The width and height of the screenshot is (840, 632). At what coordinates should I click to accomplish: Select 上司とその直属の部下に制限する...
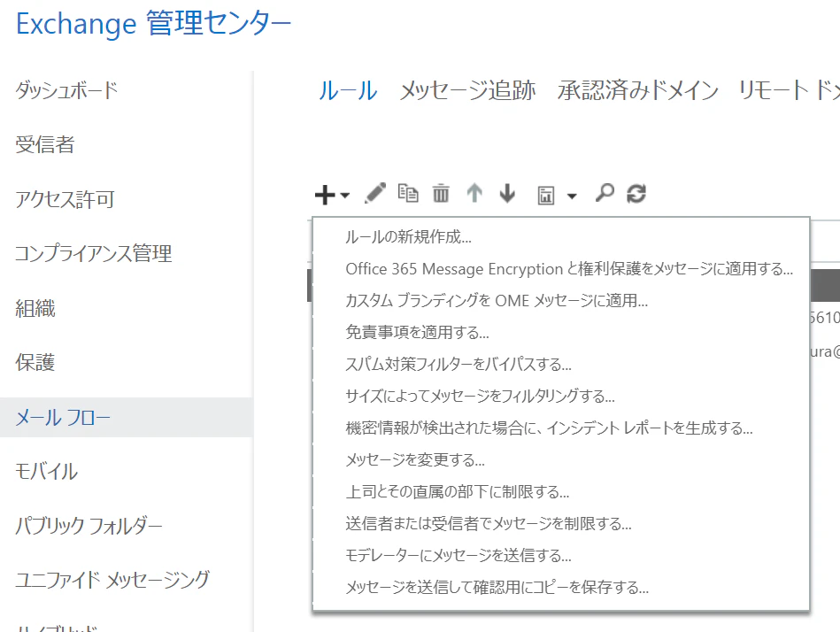(x=457, y=491)
